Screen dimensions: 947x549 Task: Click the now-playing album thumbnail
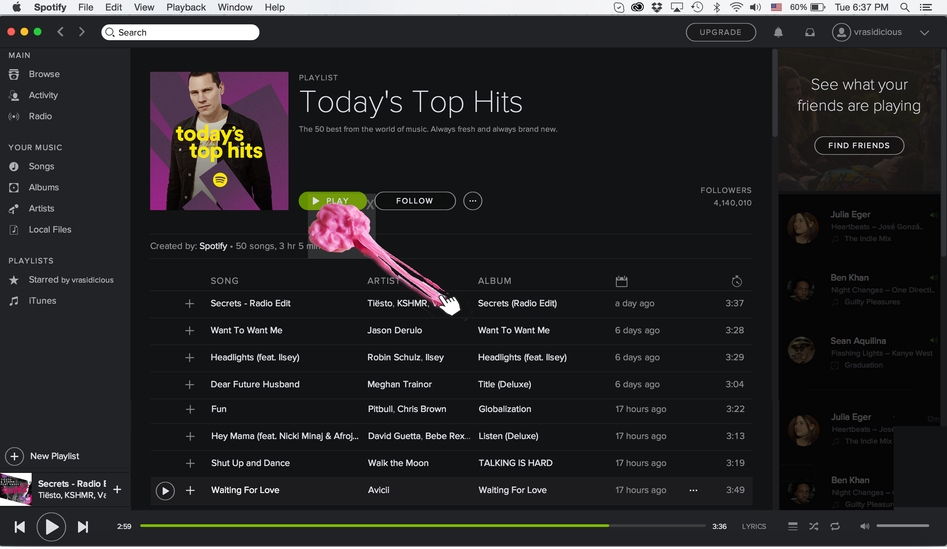click(x=16, y=490)
